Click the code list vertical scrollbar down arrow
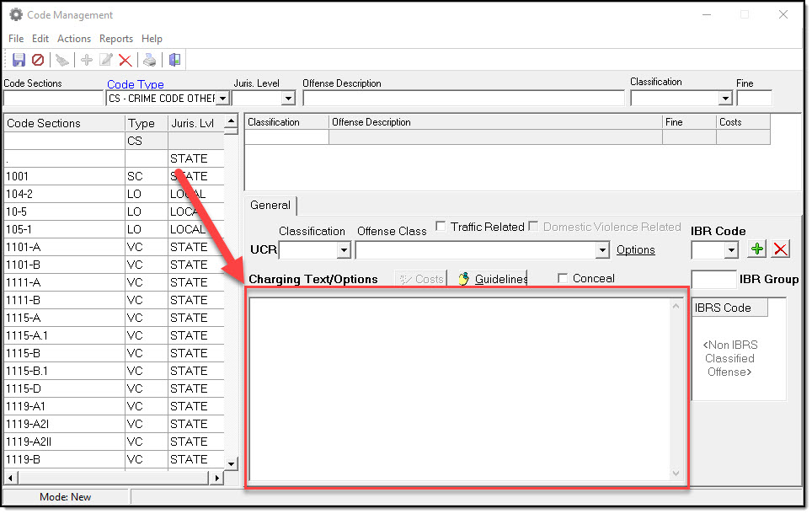 (232, 463)
